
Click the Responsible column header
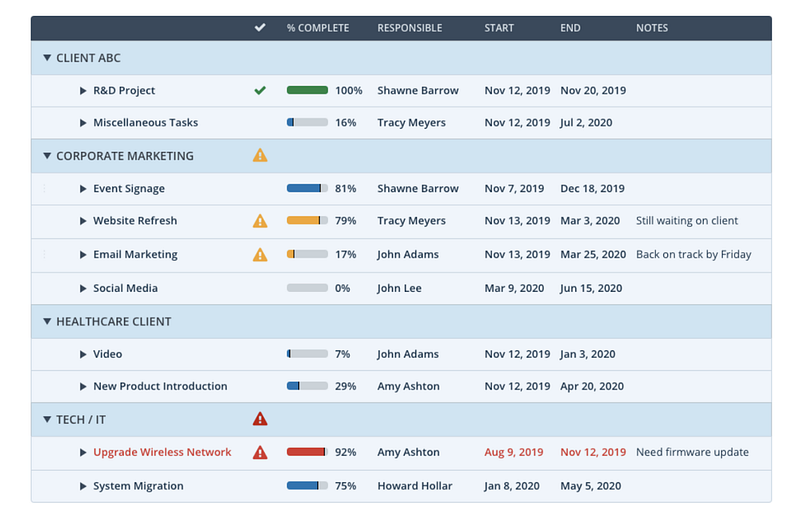(409, 28)
